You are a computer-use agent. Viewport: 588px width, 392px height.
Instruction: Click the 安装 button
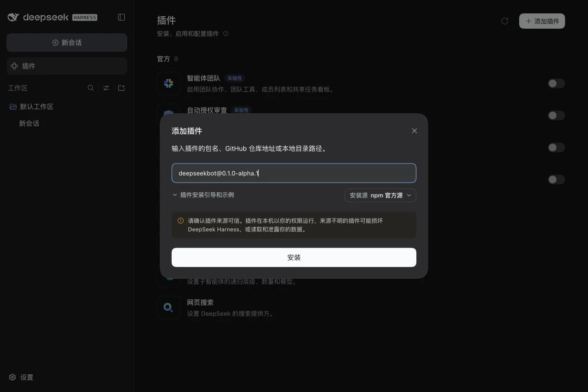click(x=294, y=257)
